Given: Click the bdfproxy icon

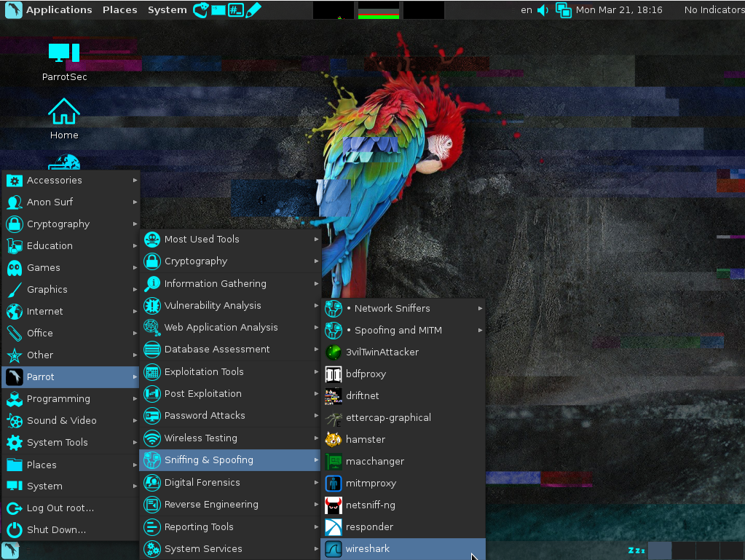Looking at the screenshot, I should point(333,374).
